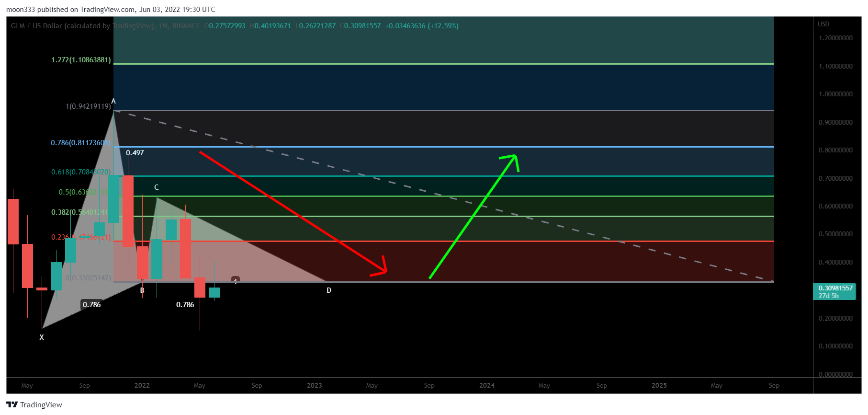Click the 2025 label on time axis
Image resolution: width=868 pixels, height=415 pixels.
click(659, 385)
